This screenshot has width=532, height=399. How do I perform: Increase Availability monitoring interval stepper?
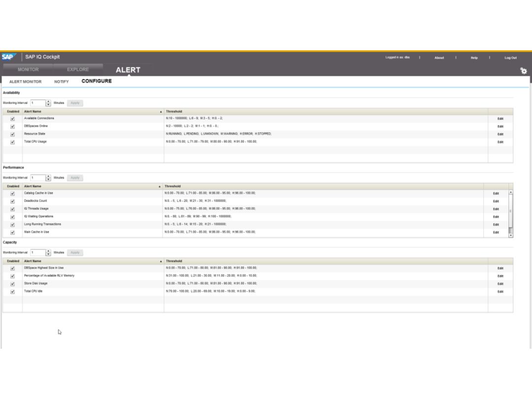tap(48, 101)
